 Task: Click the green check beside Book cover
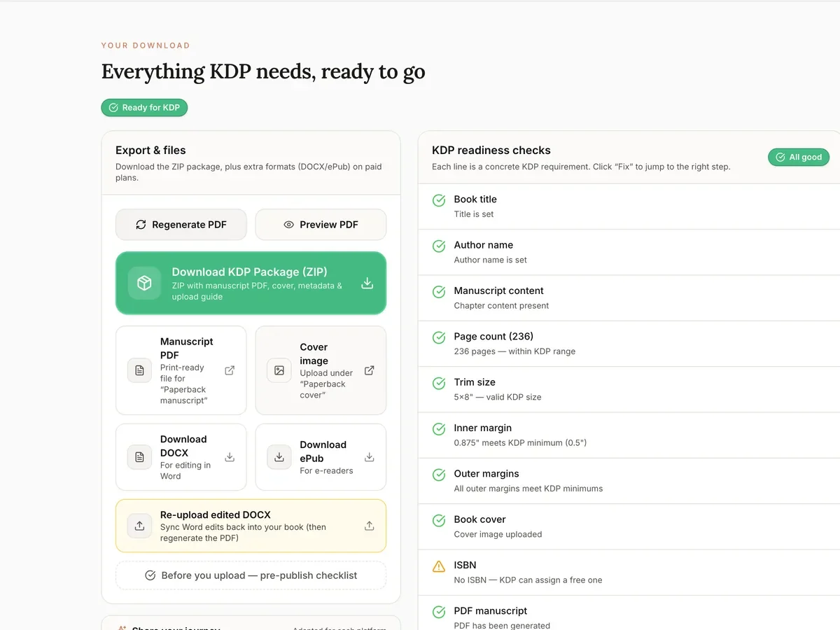point(439,521)
